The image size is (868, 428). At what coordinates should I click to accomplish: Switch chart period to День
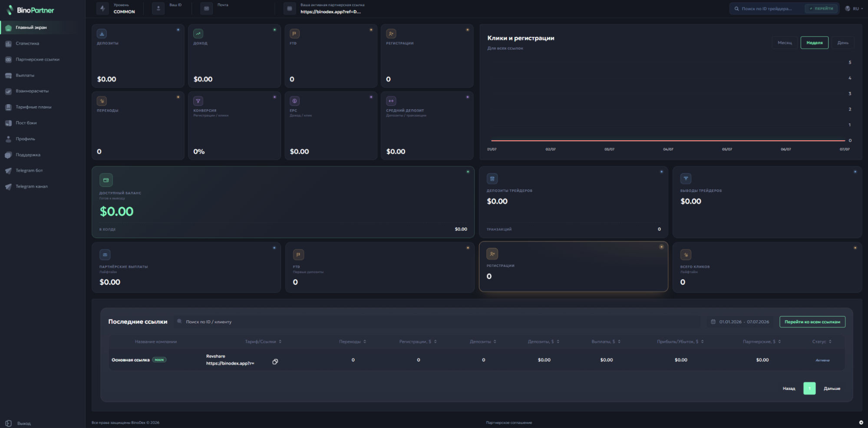tap(843, 43)
